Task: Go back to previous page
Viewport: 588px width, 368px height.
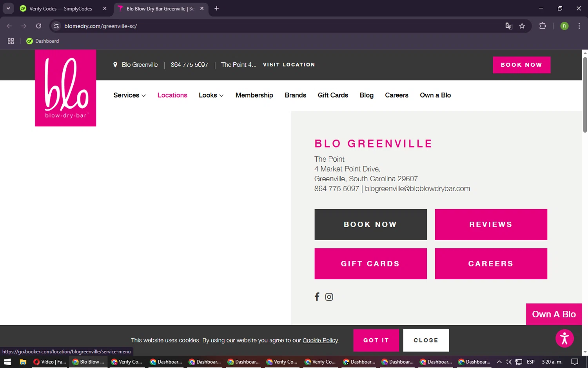Action: 9,26
